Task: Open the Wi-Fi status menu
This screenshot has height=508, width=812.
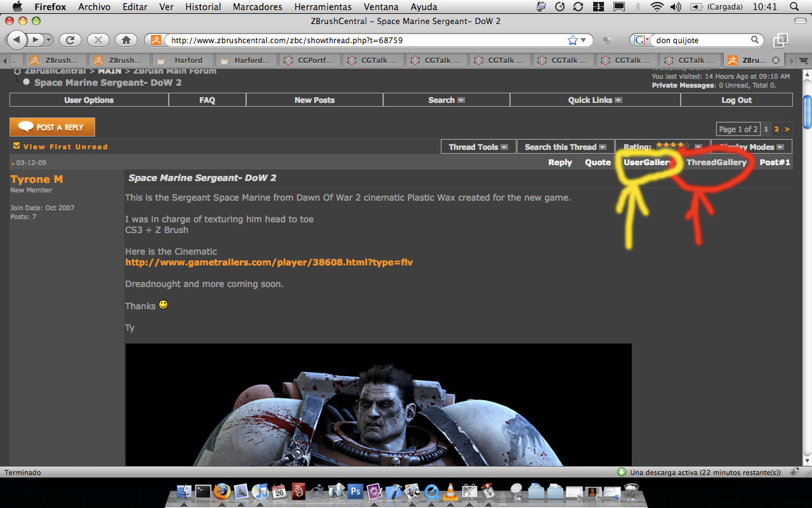Action: coord(657,7)
